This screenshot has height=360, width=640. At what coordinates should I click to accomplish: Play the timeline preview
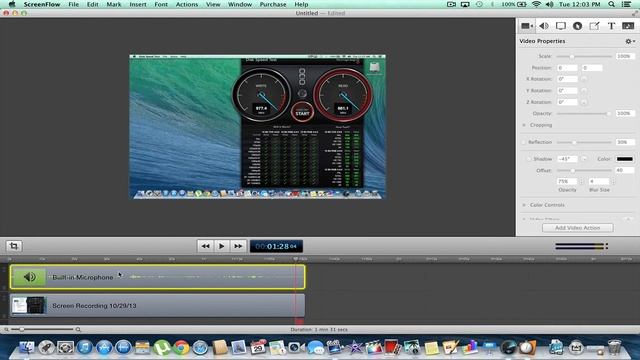coord(222,246)
